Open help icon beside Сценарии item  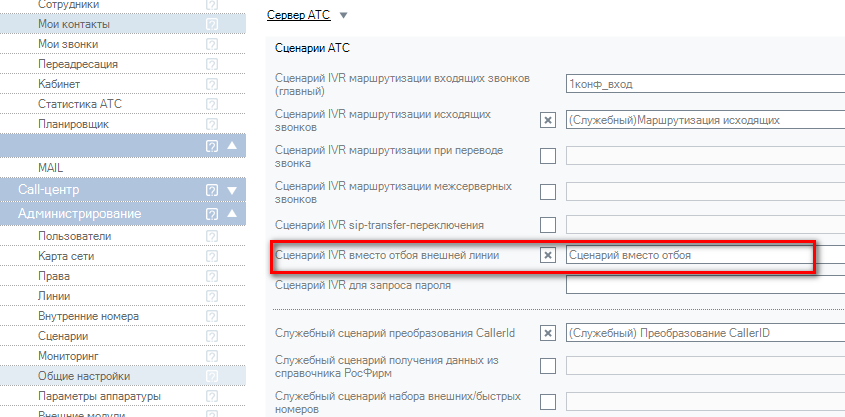point(212,336)
